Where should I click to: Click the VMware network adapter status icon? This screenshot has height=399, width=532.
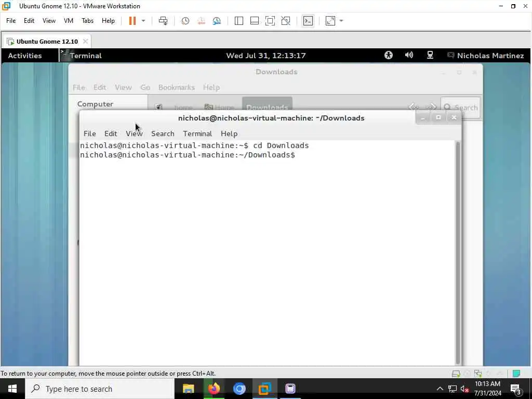[x=478, y=374]
